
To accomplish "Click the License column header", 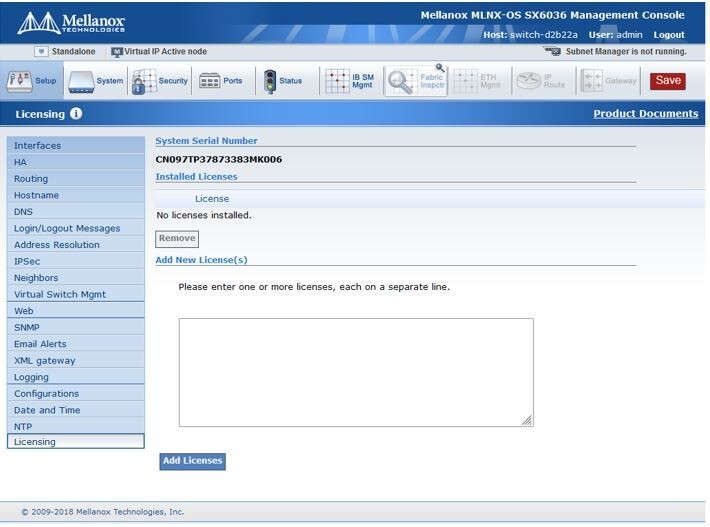I will click(x=211, y=199).
